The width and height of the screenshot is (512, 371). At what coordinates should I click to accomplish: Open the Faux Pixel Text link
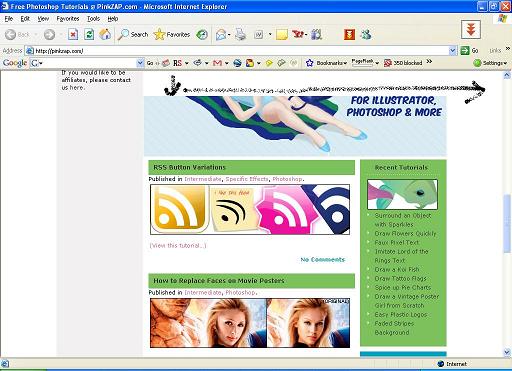pos(397,242)
